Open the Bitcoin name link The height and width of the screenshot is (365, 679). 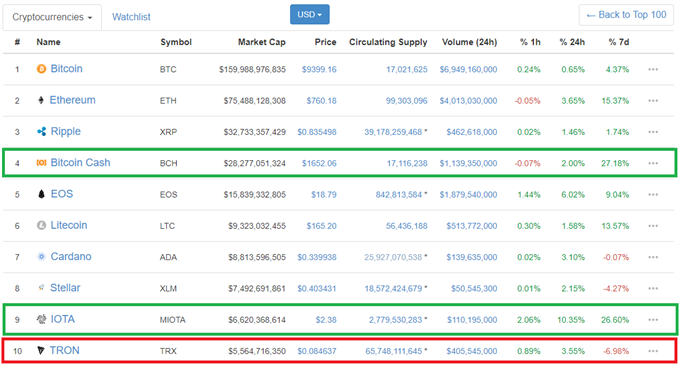tap(66, 68)
